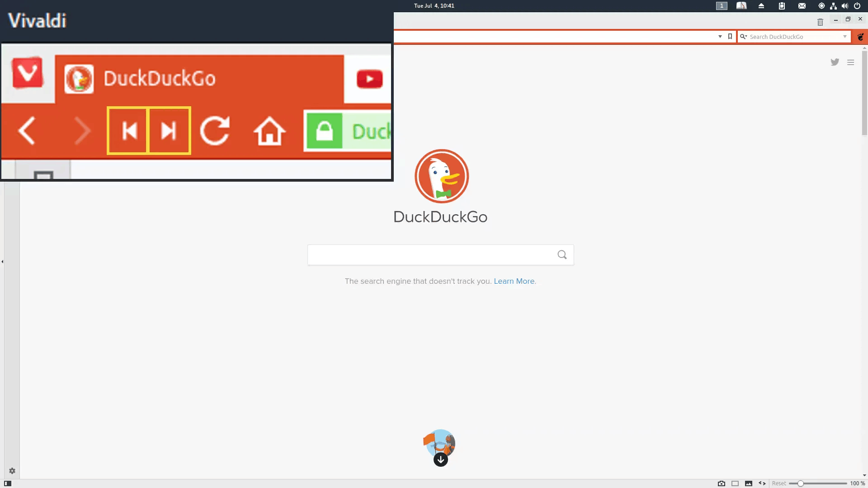Open the Vivaldi V menu in the inset
This screenshot has width=868, height=488.
pos(28,72)
